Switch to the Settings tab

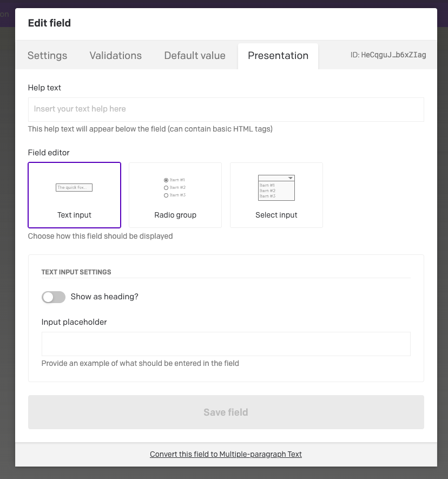[x=48, y=56]
